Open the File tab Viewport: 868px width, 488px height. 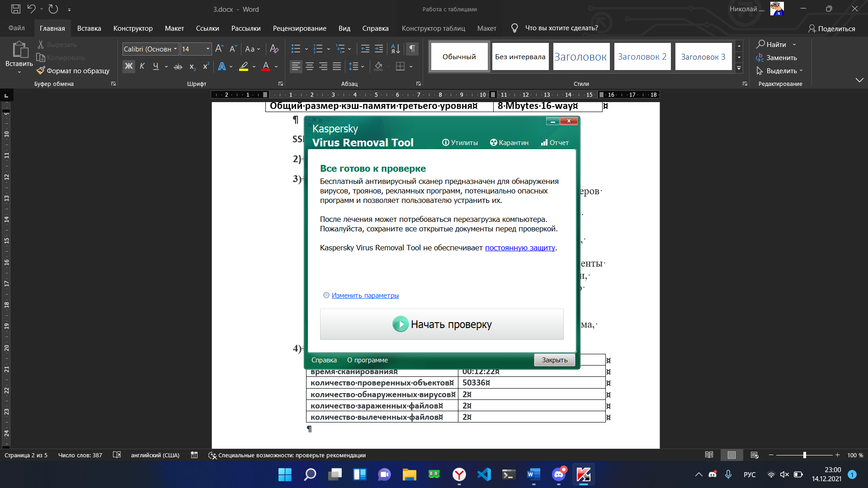16,28
